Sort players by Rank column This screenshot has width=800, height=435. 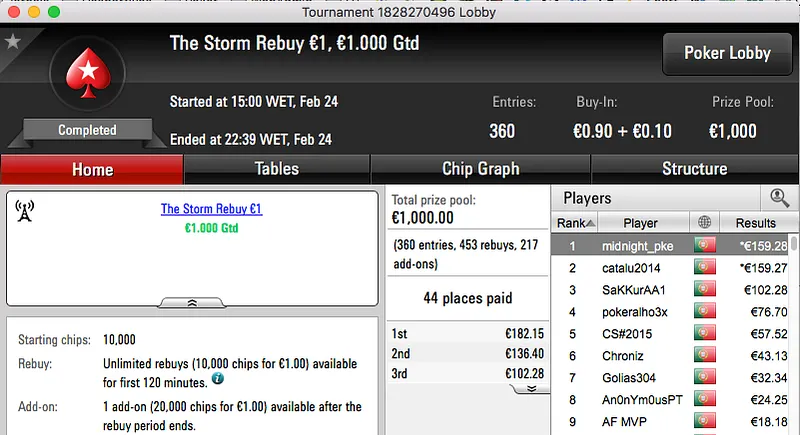pos(576,223)
